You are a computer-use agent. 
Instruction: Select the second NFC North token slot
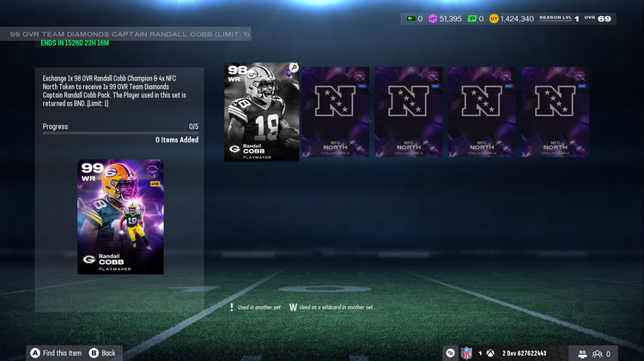point(409,112)
